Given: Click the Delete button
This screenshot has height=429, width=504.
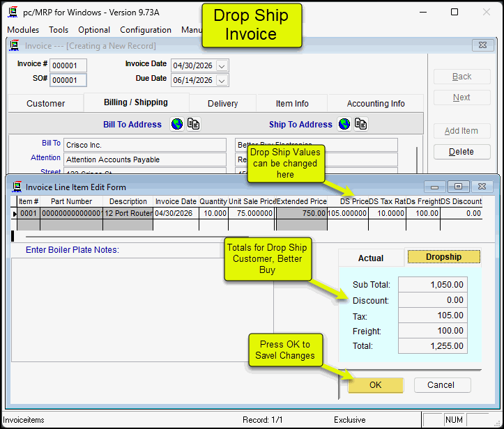Looking at the screenshot, I should [x=461, y=152].
